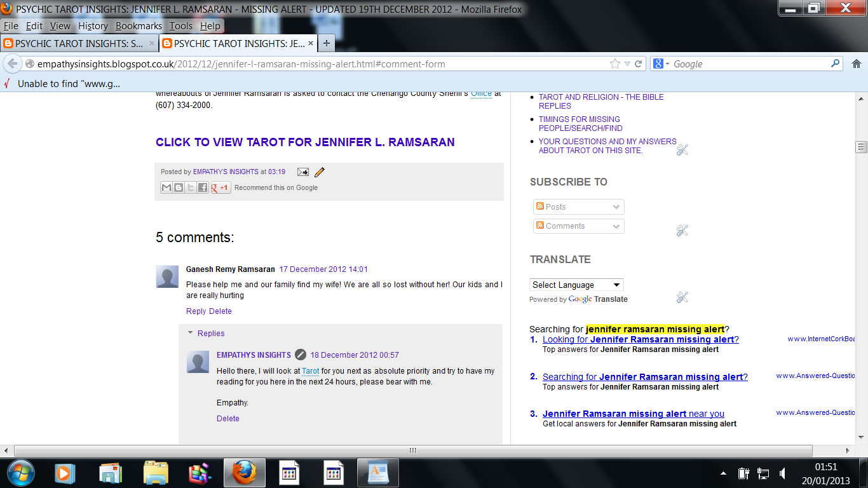Open the Select Language dropdown
Screen dimensions: 868x488
pos(576,285)
